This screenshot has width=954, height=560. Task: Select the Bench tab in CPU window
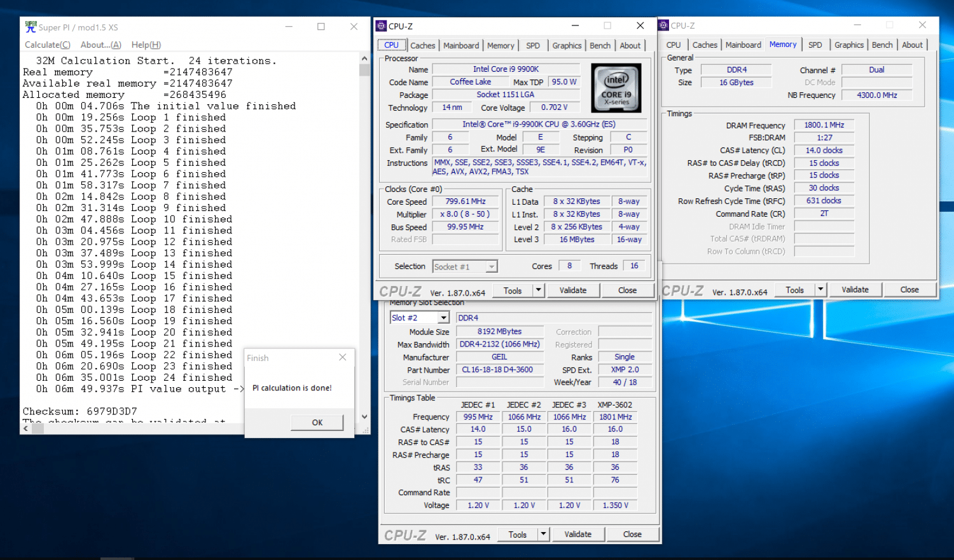[x=600, y=46]
